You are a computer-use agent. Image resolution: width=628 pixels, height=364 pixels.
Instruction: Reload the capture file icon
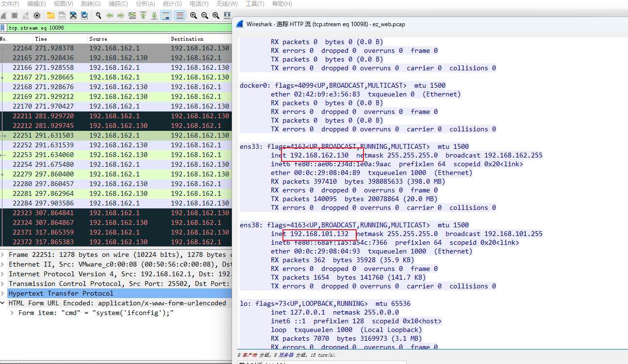84,16
